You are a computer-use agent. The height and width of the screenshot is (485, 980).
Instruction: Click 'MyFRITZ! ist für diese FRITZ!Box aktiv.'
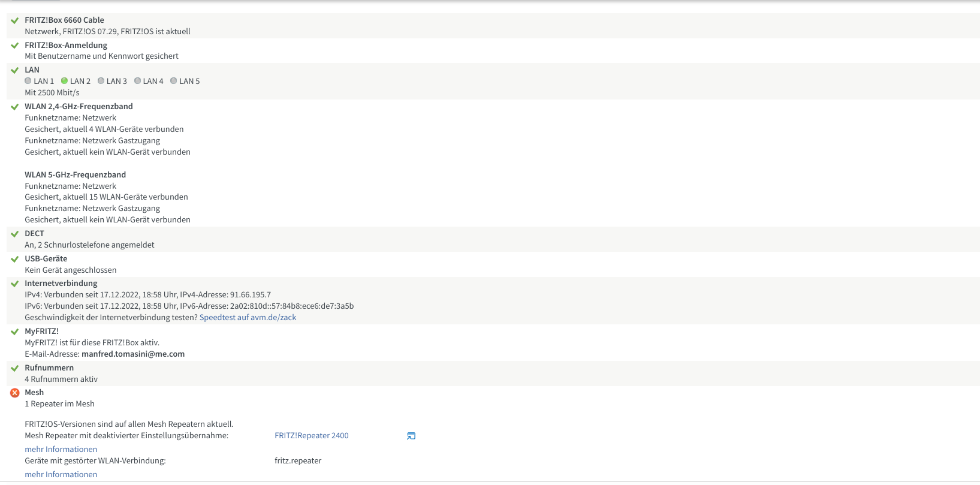tap(92, 342)
